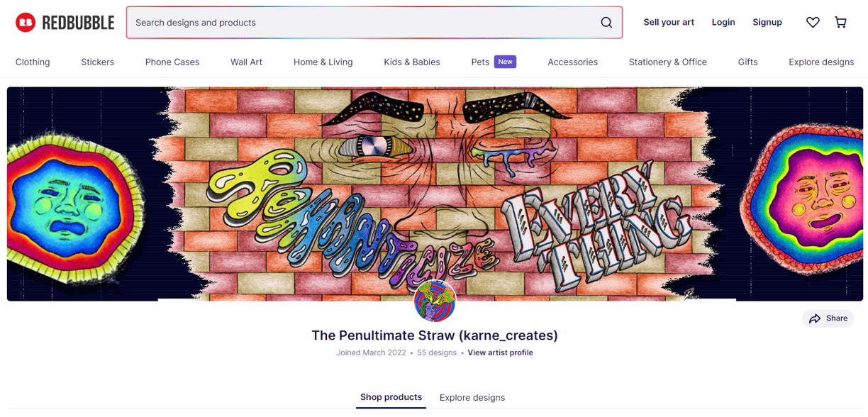Click the Redbubble logo icon
This screenshot has width=868, height=417.
(x=26, y=23)
